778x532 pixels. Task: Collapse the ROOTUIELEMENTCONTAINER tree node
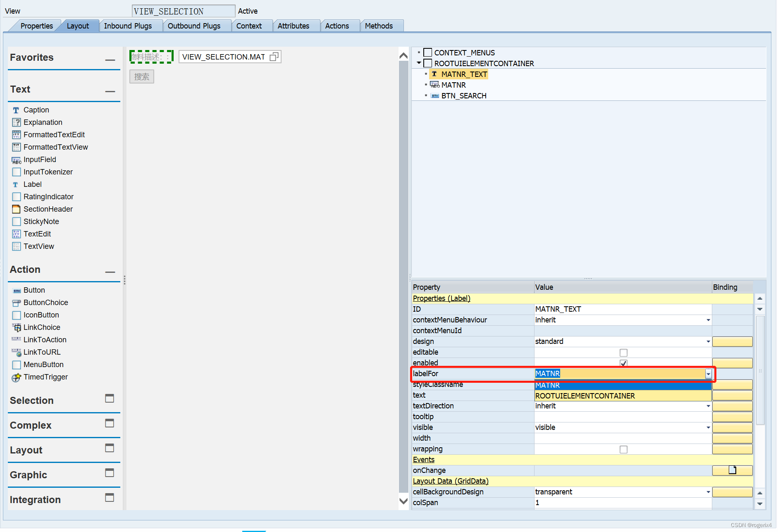click(x=419, y=63)
